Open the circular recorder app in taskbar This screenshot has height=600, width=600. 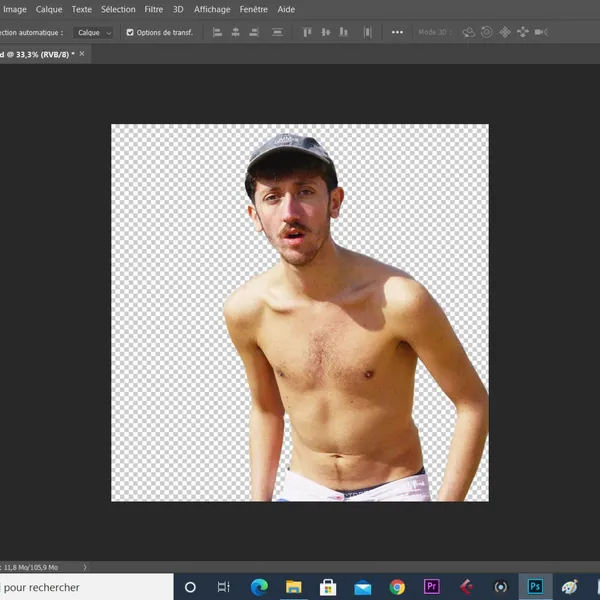click(x=501, y=587)
